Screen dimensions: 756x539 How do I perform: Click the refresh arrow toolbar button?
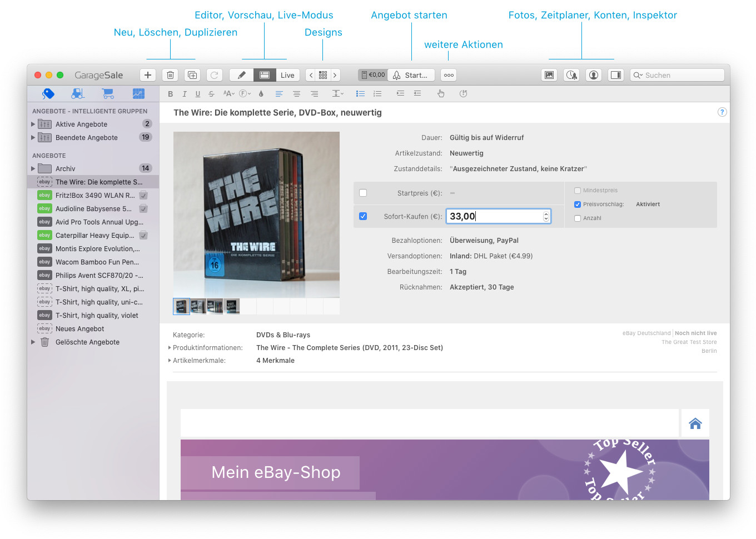pyautogui.click(x=215, y=75)
